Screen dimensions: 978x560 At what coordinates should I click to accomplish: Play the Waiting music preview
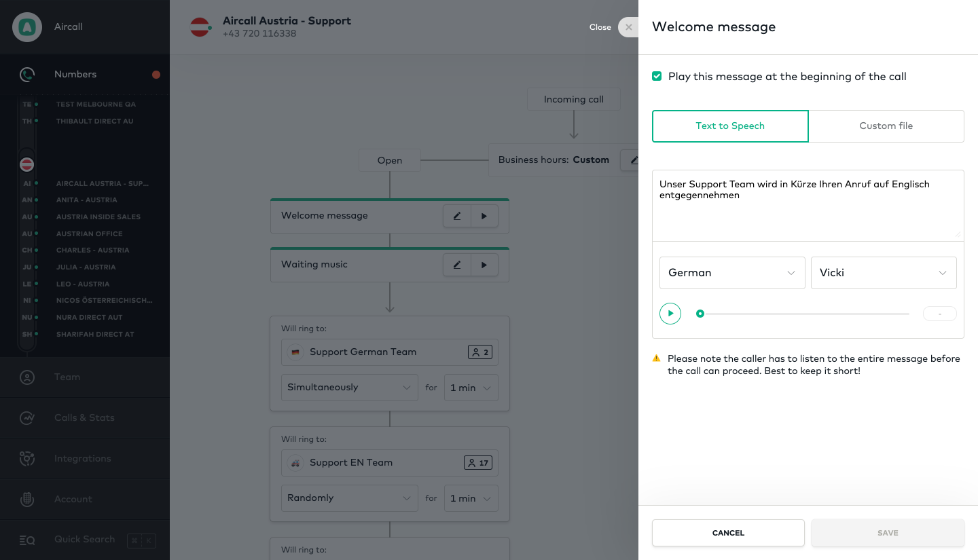484,265
